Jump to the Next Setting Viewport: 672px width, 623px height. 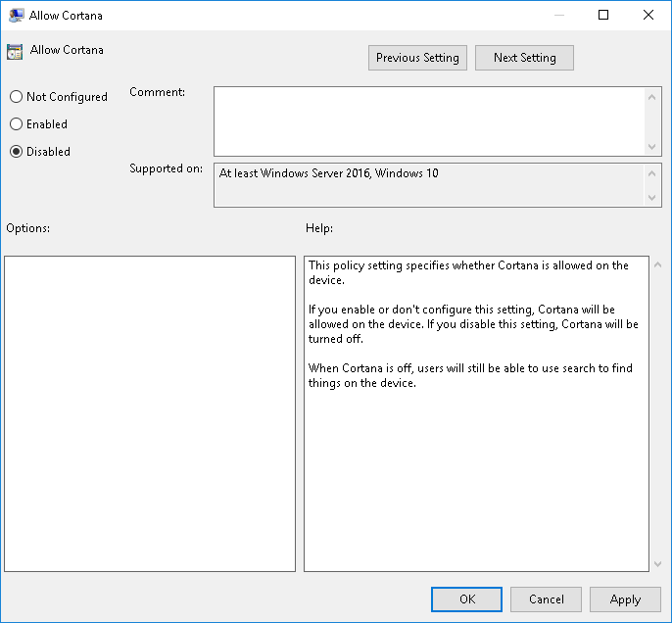[524, 58]
